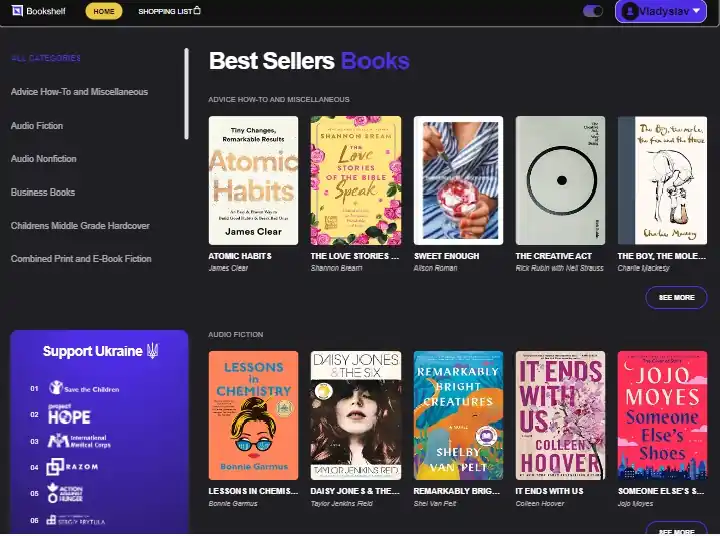This screenshot has height=536, width=720.
Task: Open International Medical Corps logo
Action: (x=79, y=441)
